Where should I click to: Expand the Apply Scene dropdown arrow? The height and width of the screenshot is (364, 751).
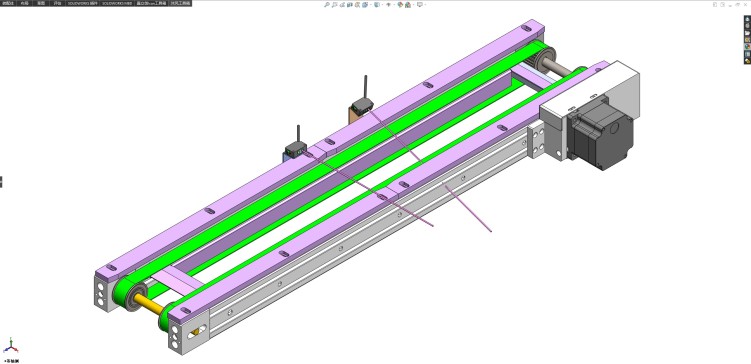pos(413,5)
